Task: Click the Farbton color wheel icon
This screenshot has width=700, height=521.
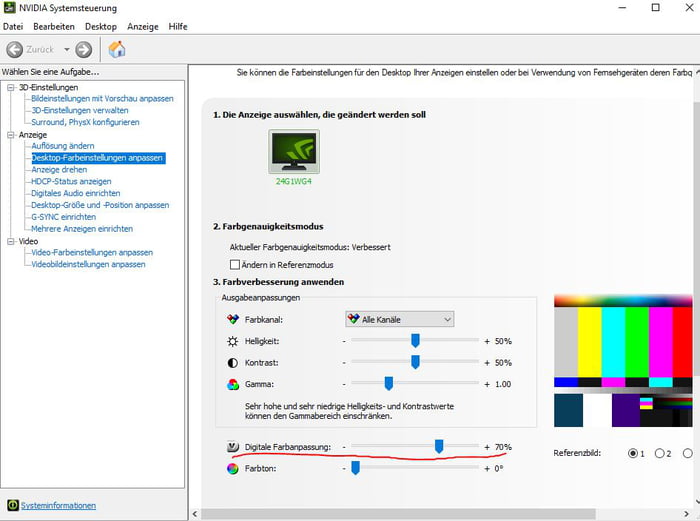Action: coord(234,467)
